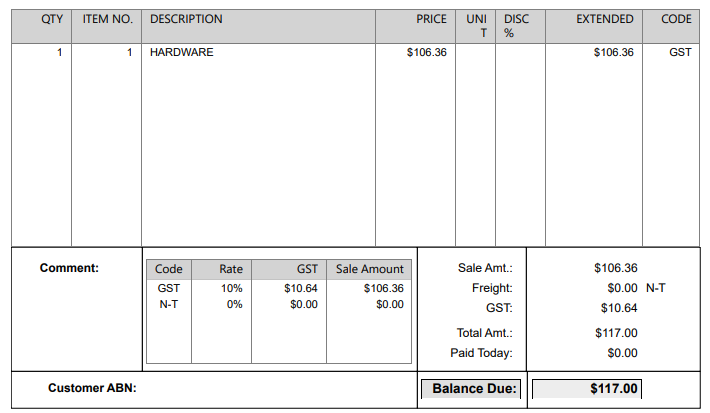
Task: Select the Total Amt. $117.00 value
Action: point(616,333)
